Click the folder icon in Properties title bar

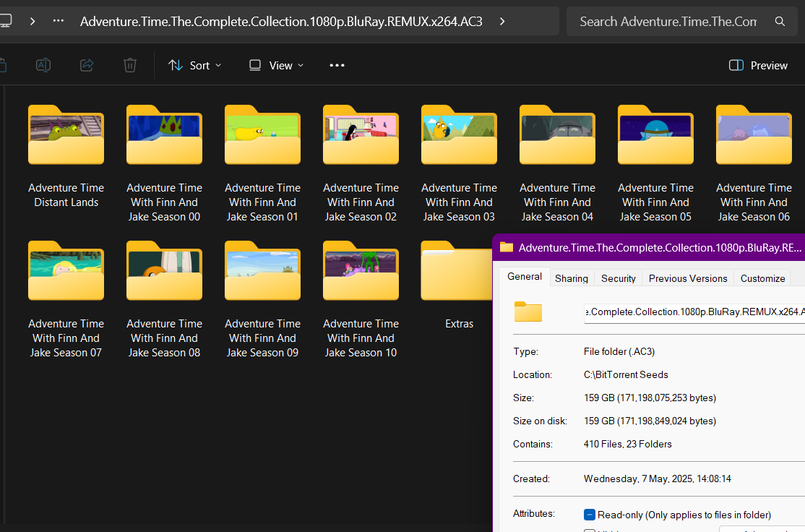(x=507, y=247)
